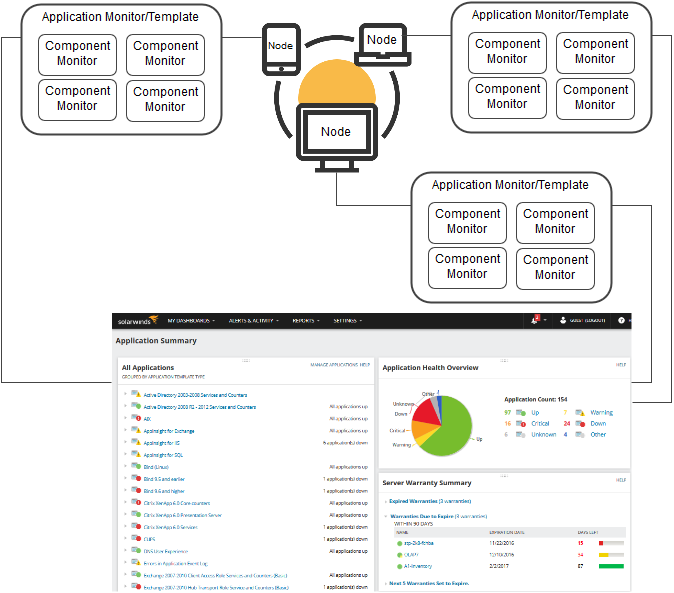The width and height of the screenshot is (674, 593).
Task: Open the alerts notification bell
Action: tap(535, 321)
